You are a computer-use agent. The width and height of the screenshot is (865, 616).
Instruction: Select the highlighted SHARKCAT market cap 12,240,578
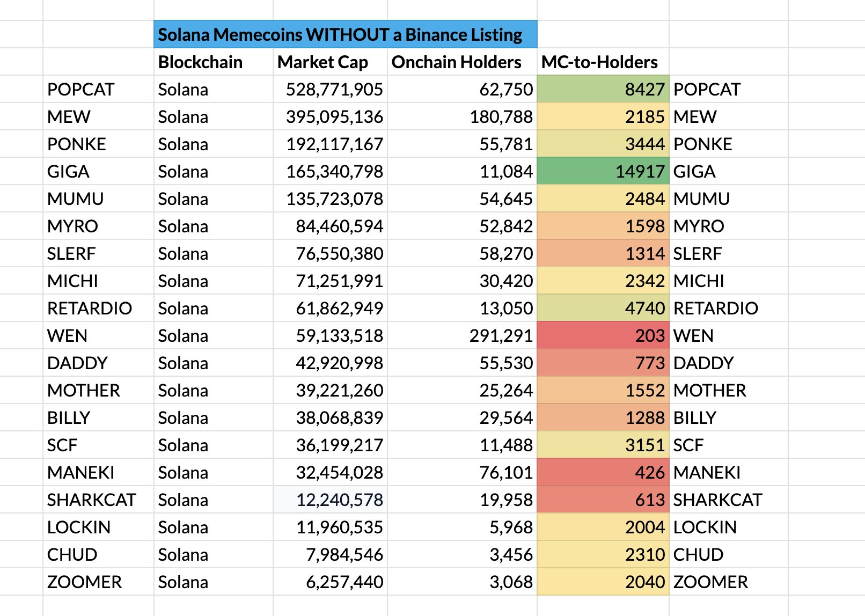tap(330, 500)
